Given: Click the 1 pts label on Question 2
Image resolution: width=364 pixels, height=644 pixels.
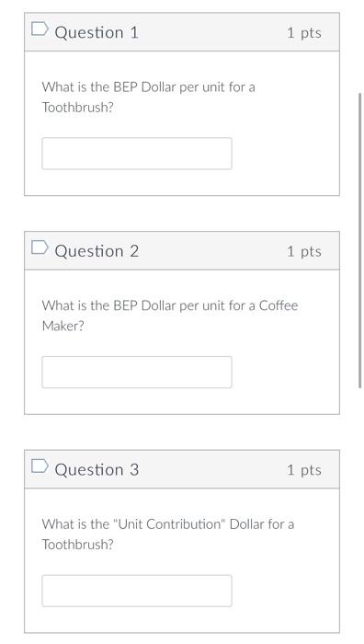Looking at the screenshot, I should [304, 251].
